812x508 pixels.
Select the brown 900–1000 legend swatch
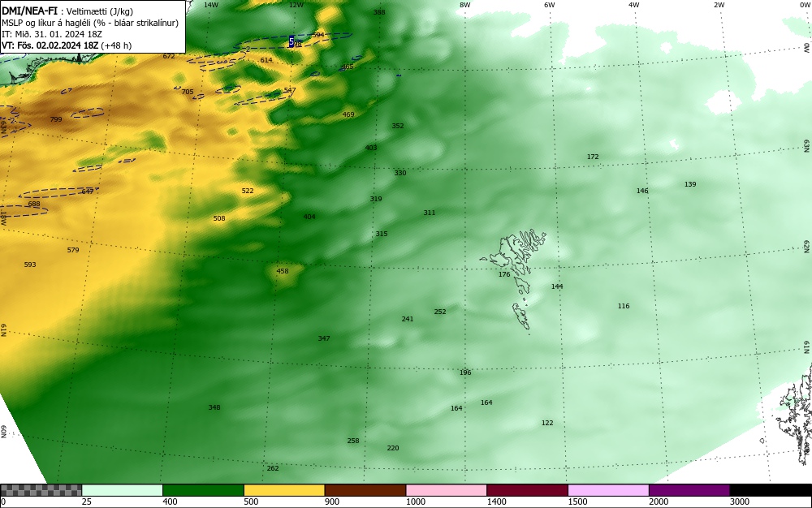[x=365, y=490]
